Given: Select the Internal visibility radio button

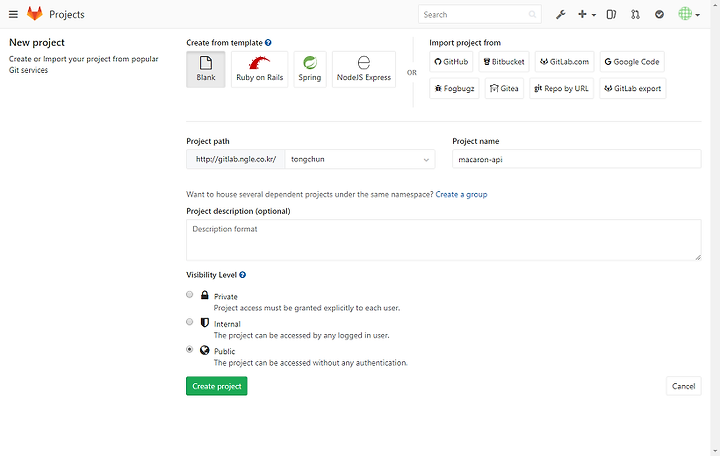Looking at the screenshot, I should 190,322.
